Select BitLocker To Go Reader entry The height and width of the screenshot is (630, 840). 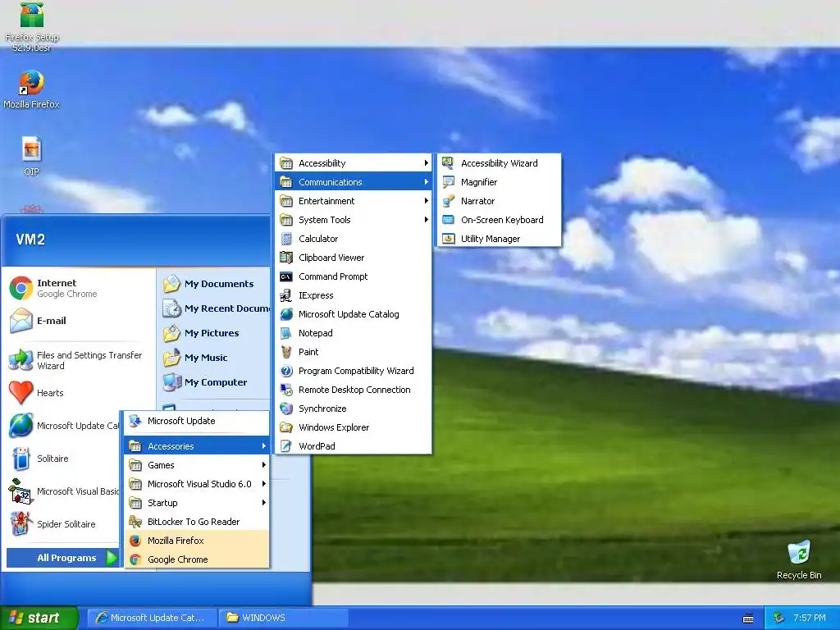tap(197, 521)
